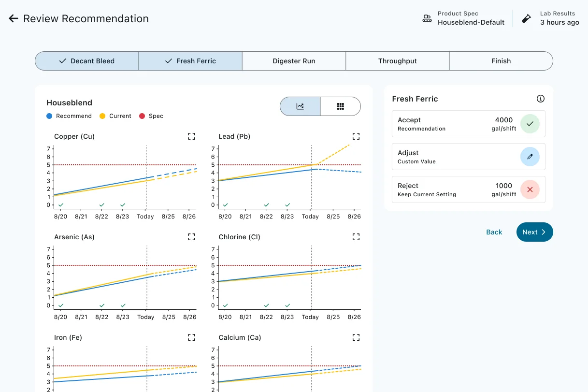
Task: Expand the Copper (Cu) chart fullscreen
Action: click(x=191, y=136)
